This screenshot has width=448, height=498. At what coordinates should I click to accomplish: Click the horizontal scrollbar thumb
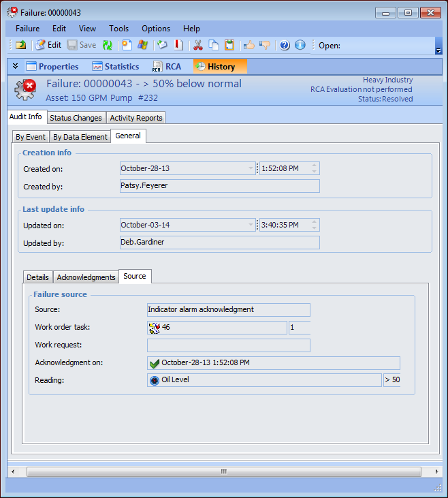[223, 471]
